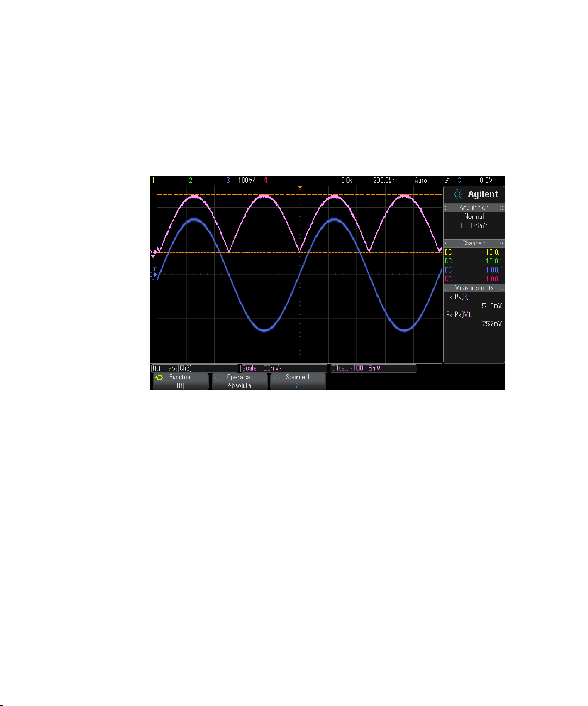Select the Function f(t) softkey
The image size is (588, 706).
coord(181,381)
